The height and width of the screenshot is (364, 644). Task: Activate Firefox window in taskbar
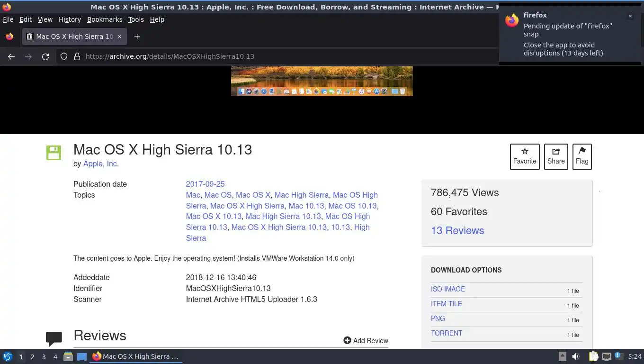coord(136,356)
